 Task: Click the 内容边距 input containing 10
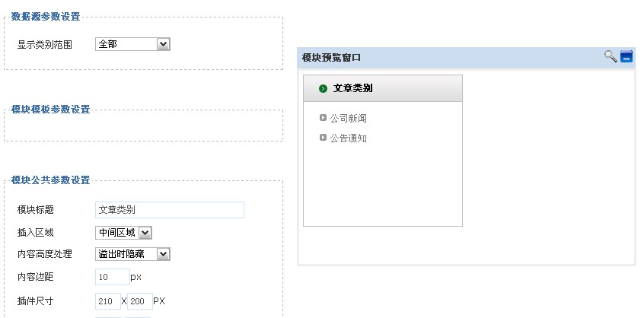coord(113,277)
